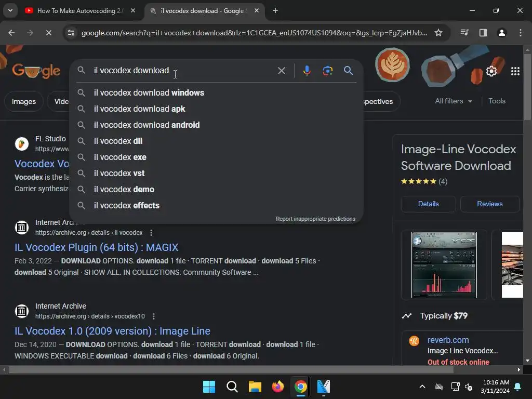Open Google quick settings gear
The image size is (532, 399).
pyautogui.click(x=491, y=71)
